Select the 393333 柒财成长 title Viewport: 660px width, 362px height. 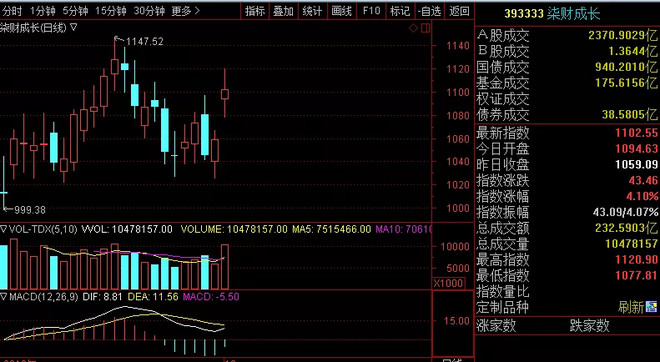[552, 14]
